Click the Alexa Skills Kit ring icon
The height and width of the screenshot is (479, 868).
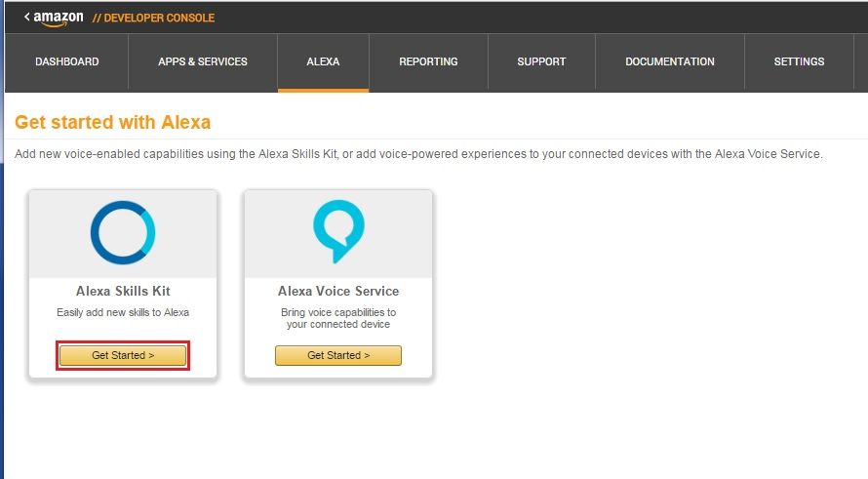pyautogui.click(x=123, y=233)
